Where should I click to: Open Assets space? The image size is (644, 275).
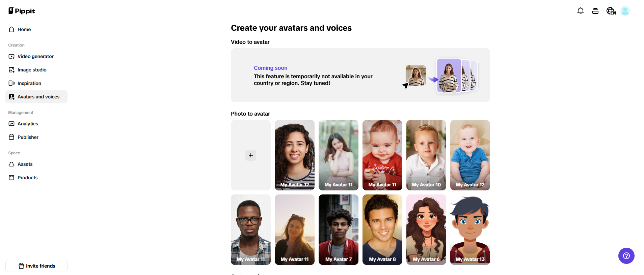click(25, 164)
